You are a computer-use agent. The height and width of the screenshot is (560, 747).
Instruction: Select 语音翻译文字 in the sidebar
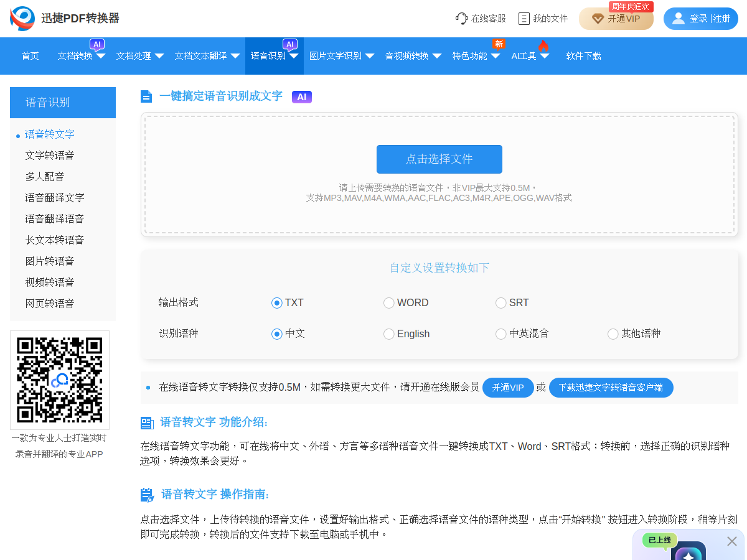coord(55,198)
